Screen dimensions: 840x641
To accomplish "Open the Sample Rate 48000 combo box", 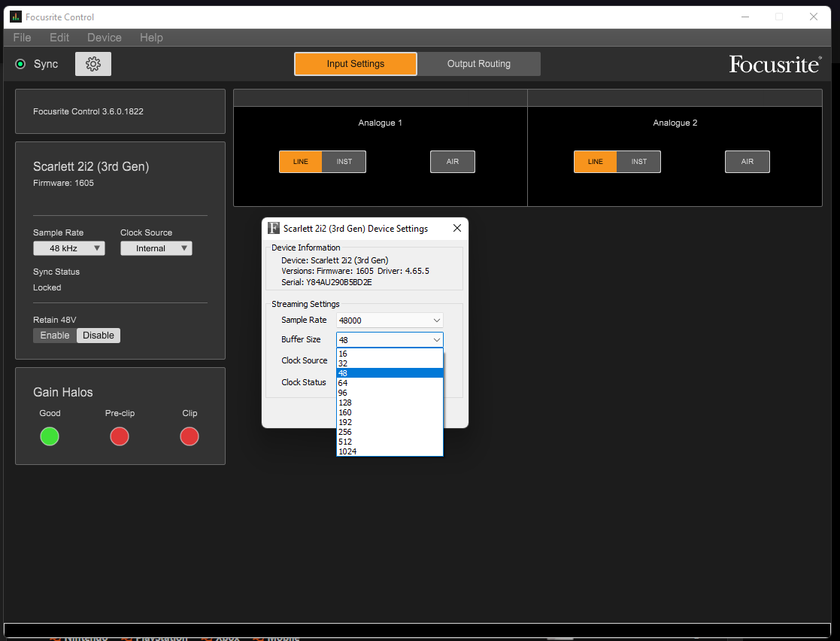I will [x=390, y=320].
